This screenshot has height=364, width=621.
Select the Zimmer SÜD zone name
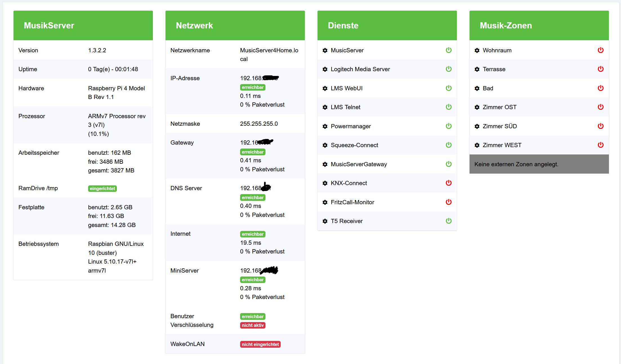[500, 126]
